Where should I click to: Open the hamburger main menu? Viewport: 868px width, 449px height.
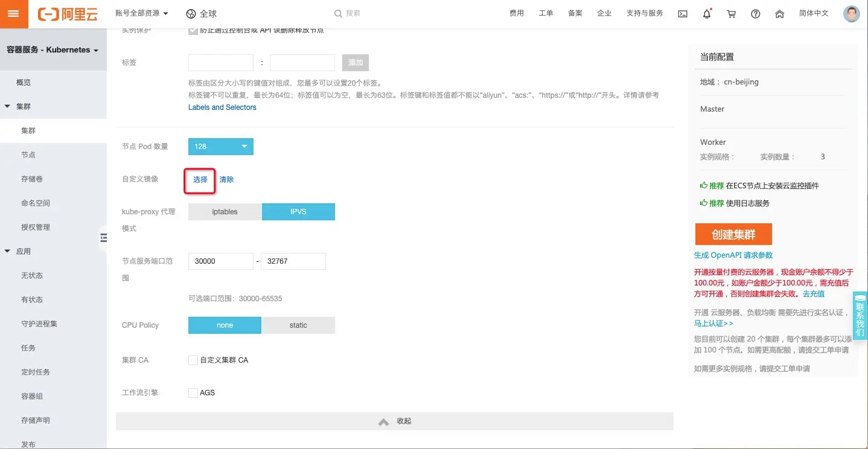pyautogui.click(x=14, y=14)
